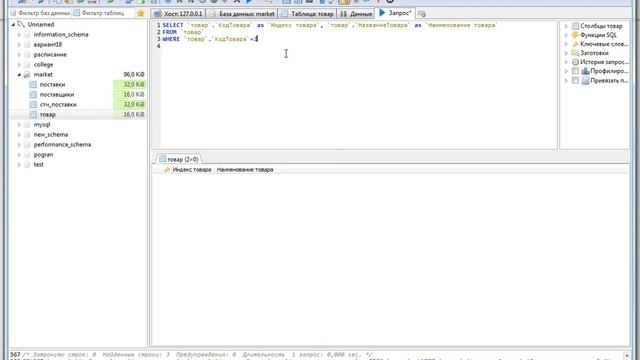640x360 pixels.
Task: Open the База данных: market tab
Action: tap(242, 14)
